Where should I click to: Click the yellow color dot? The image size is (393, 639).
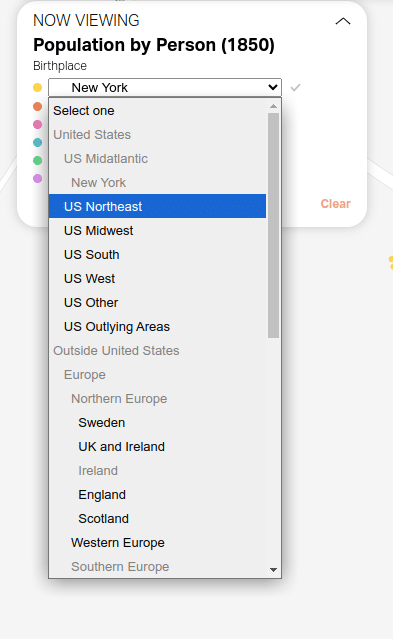[x=38, y=87]
